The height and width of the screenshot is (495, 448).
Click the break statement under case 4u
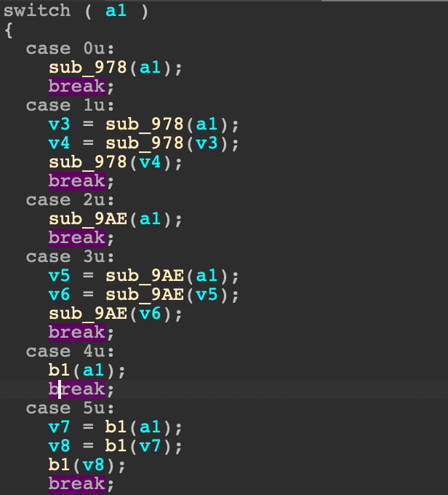(x=77, y=389)
